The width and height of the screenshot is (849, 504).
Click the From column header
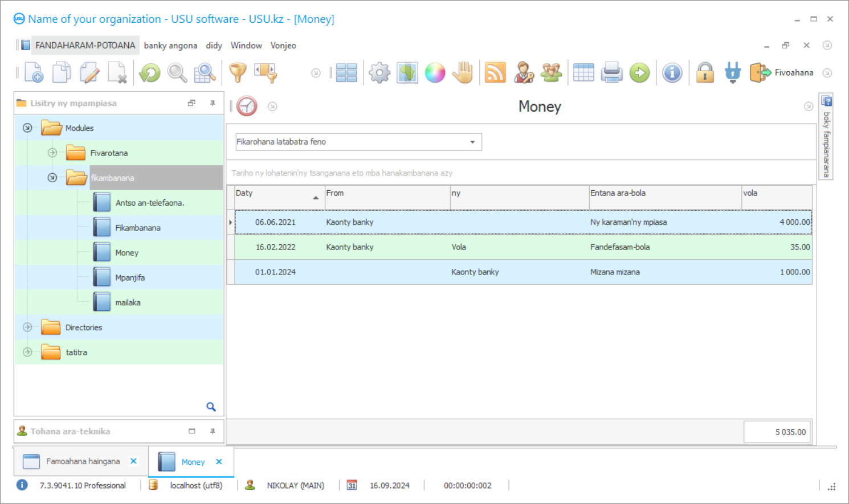[387, 198]
